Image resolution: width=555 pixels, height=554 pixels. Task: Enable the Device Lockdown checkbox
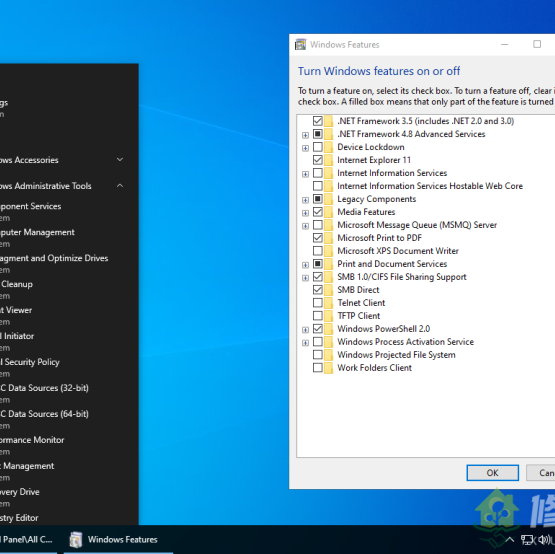317,147
